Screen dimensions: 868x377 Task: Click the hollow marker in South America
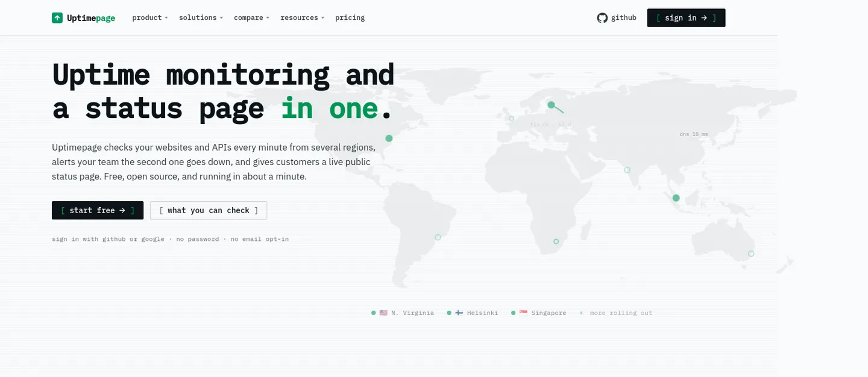tap(438, 237)
